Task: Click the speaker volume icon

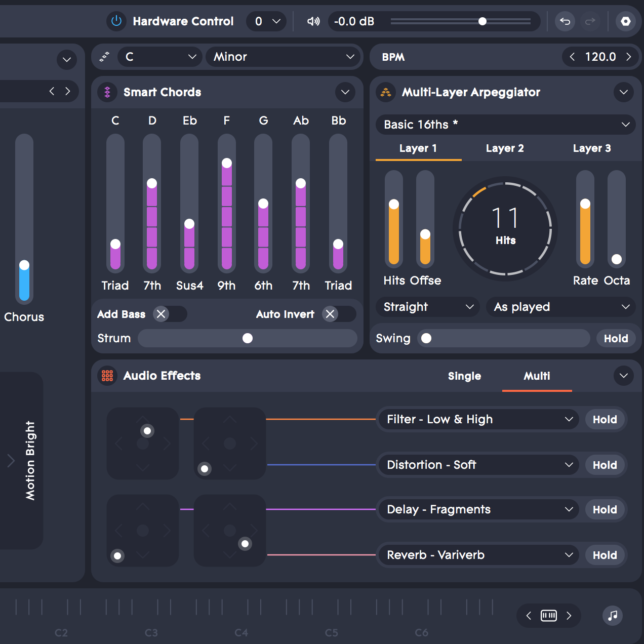Action: [x=313, y=21]
